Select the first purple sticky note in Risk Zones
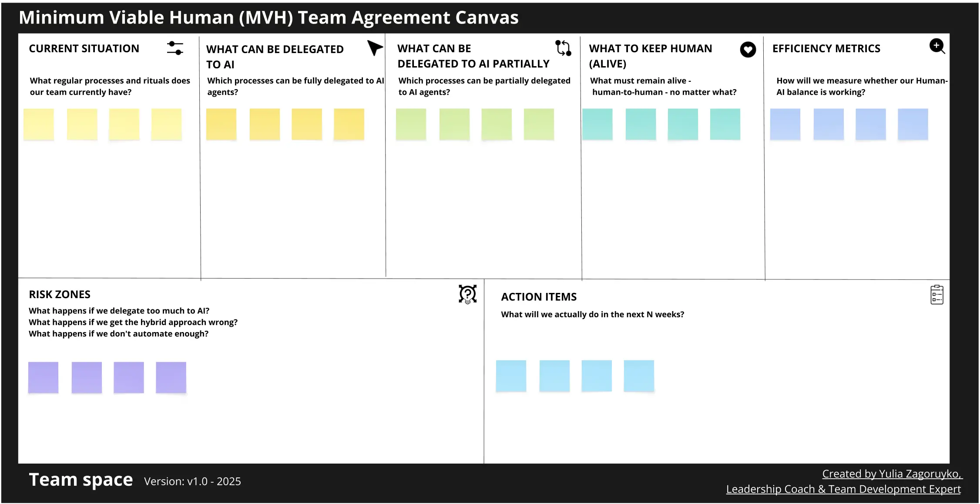This screenshot has width=980, height=504. coord(43,377)
